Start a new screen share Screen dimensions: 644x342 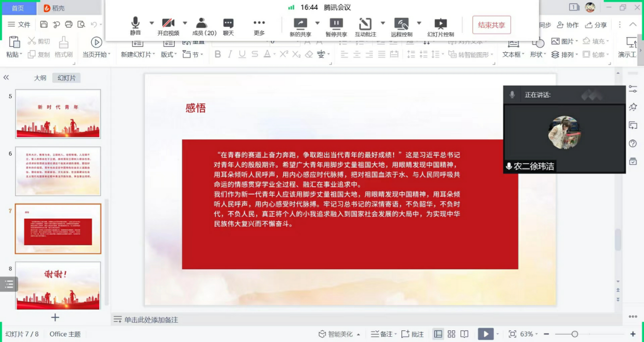(x=300, y=26)
